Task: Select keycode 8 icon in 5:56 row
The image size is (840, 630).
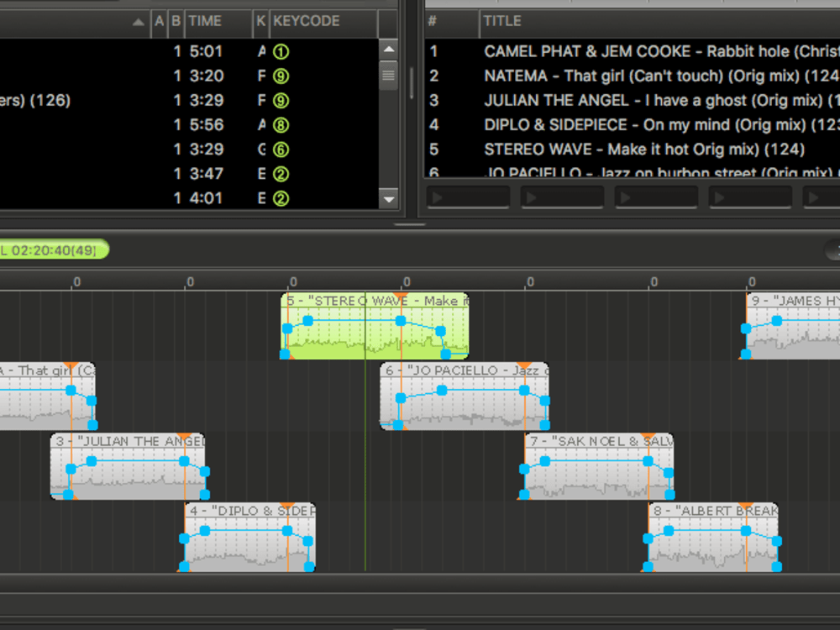Action: pyautogui.click(x=281, y=125)
